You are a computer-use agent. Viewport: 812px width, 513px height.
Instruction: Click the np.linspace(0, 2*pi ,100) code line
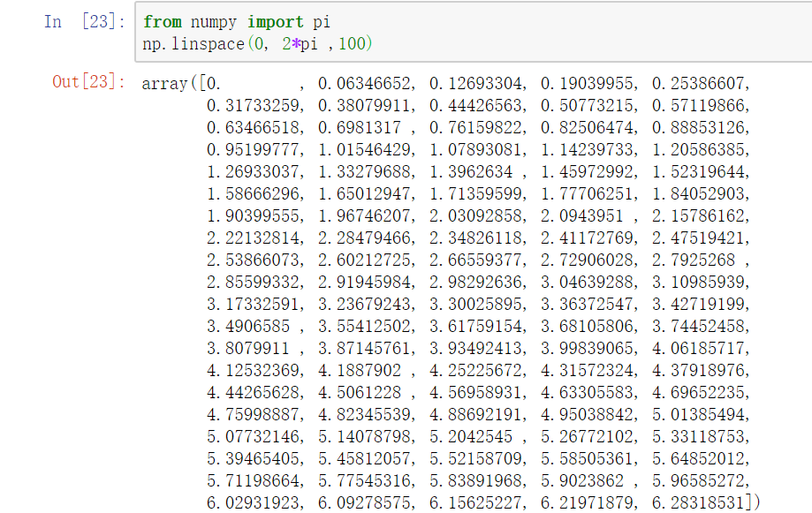pyautogui.click(x=257, y=44)
